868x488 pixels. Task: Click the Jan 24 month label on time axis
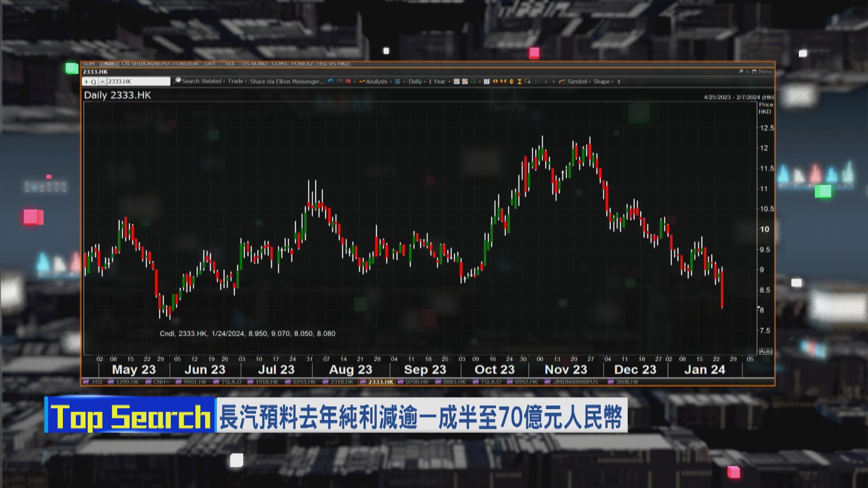point(704,370)
